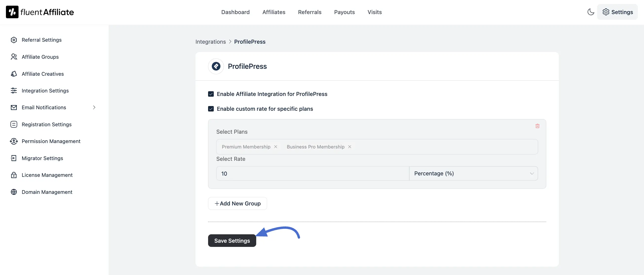Click Add New Group
Screen dimensions: 644x275
[237, 203]
